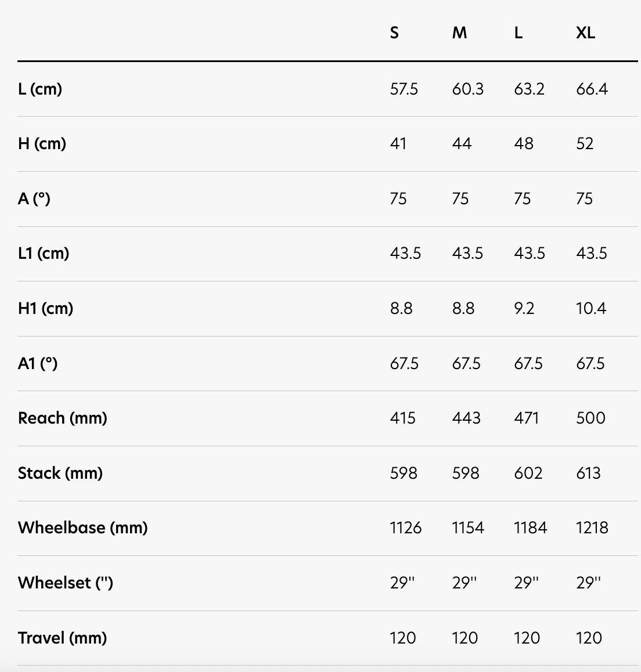Click the 10.4 H1 value for XL
This screenshot has height=672, width=641.
tap(591, 309)
